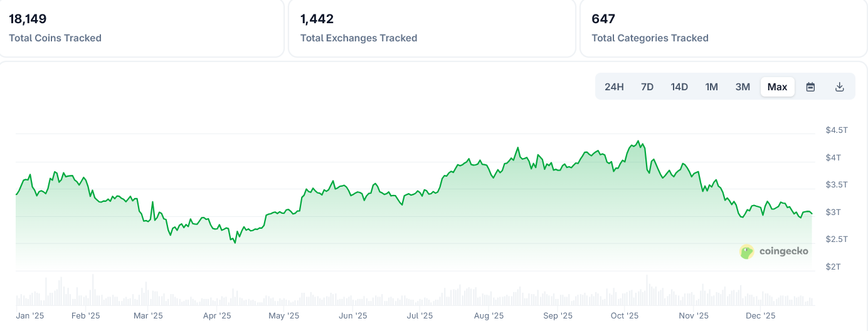Select the Max time range
Image resolution: width=868 pixels, height=331 pixels.
point(778,87)
